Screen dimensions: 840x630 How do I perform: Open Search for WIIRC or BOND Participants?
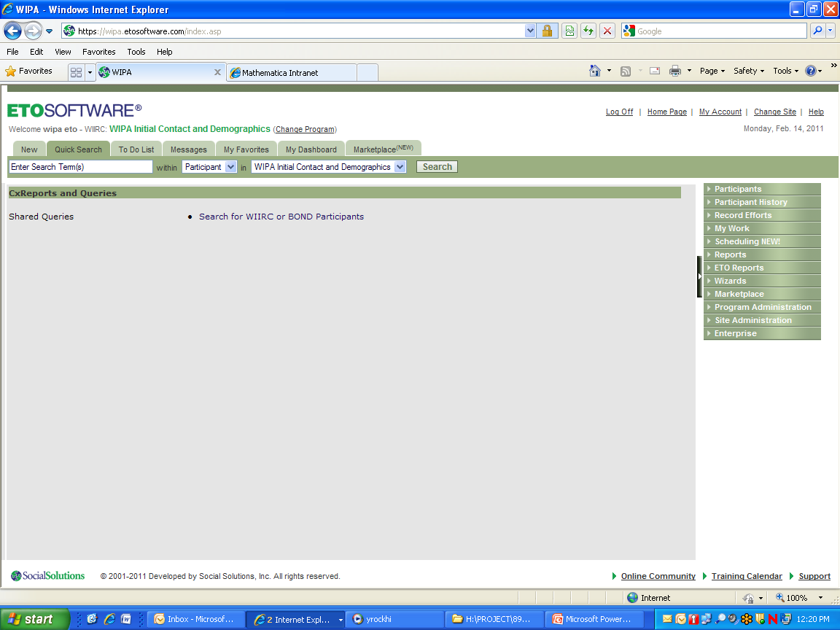[281, 217]
